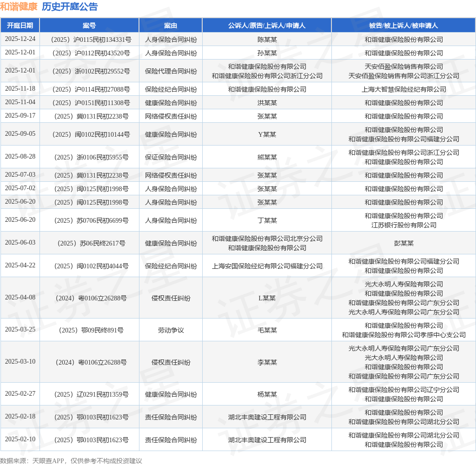The width and height of the screenshot is (476, 465).
Task: Click plaintiff 湖北丰奥建设工程有限公司 dated 2025-02-18
Action: (x=267, y=417)
